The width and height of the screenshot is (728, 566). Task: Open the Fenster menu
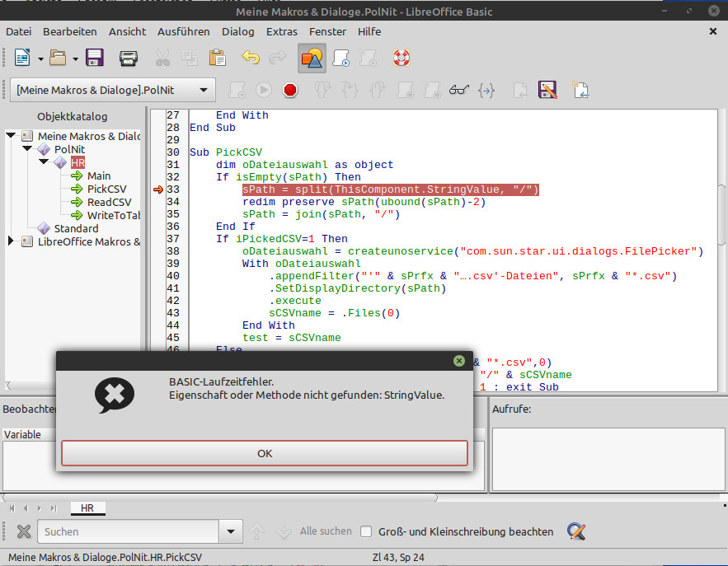pos(327,31)
